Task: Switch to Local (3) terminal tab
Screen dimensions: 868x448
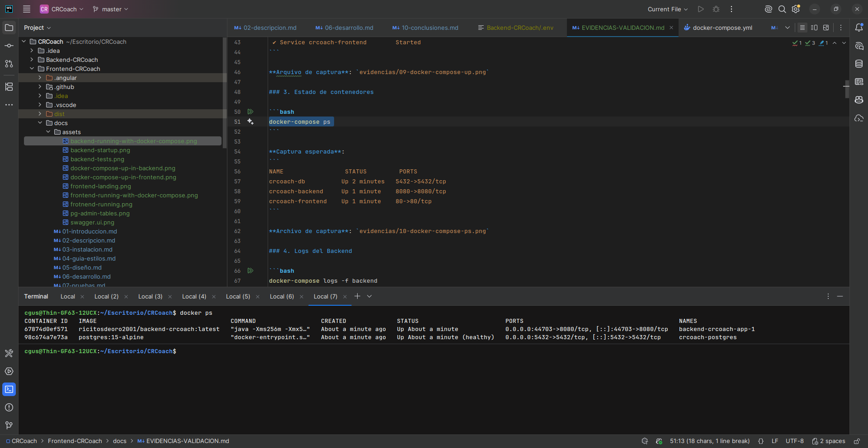Action: point(150,297)
